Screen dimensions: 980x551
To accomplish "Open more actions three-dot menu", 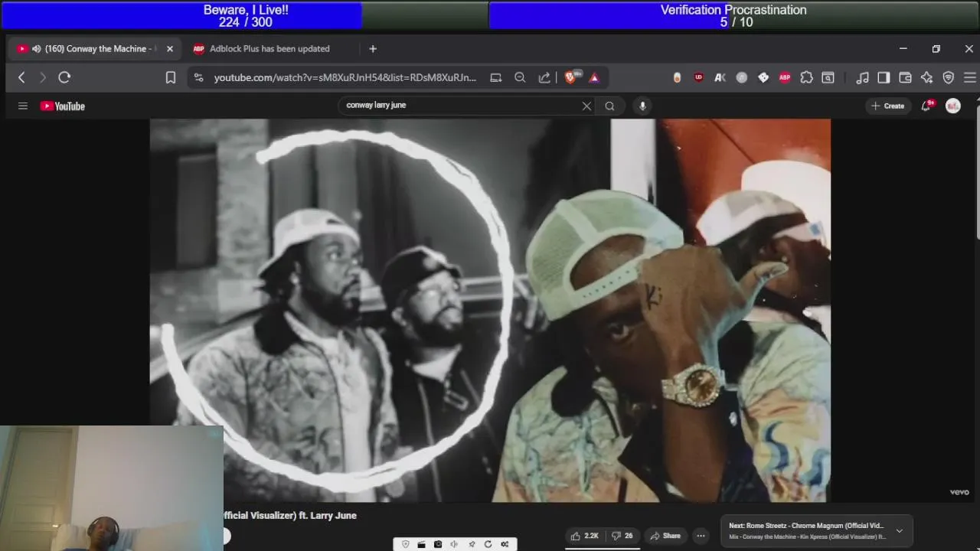I will click(x=701, y=536).
